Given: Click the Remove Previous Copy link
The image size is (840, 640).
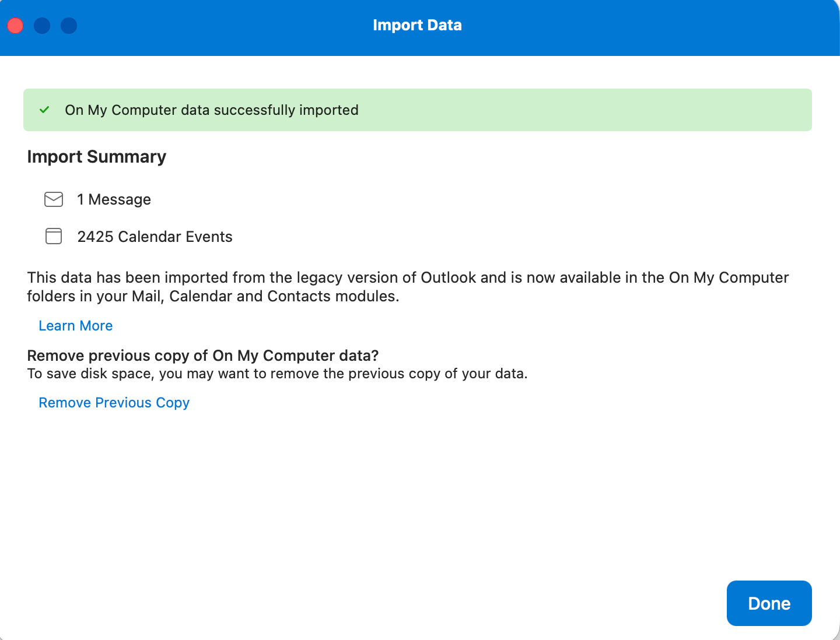Looking at the screenshot, I should (x=114, y=403).
